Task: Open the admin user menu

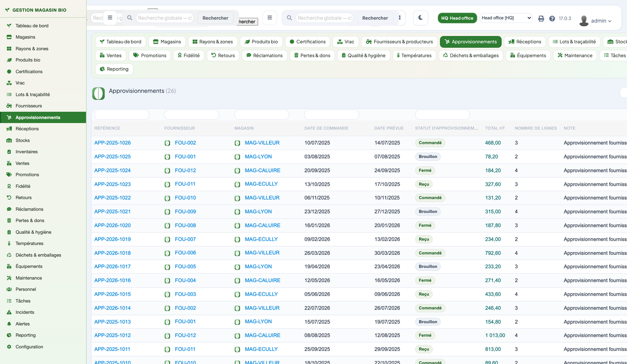Action: pyautogui.click(x=595, y=20)
